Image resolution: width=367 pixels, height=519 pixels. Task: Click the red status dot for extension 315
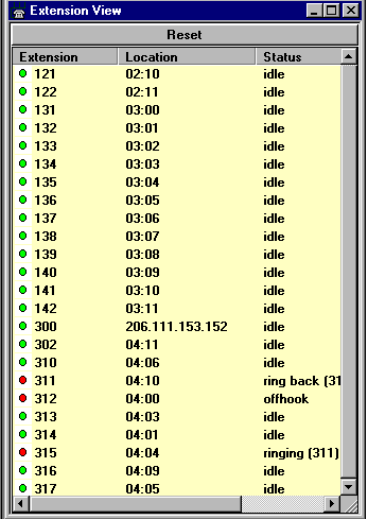[x=23, y=452]
